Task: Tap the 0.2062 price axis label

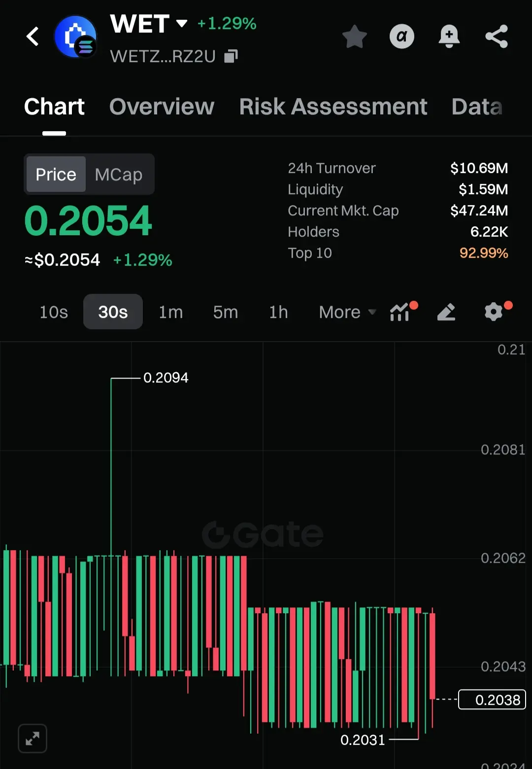Action: coord(503,558)
